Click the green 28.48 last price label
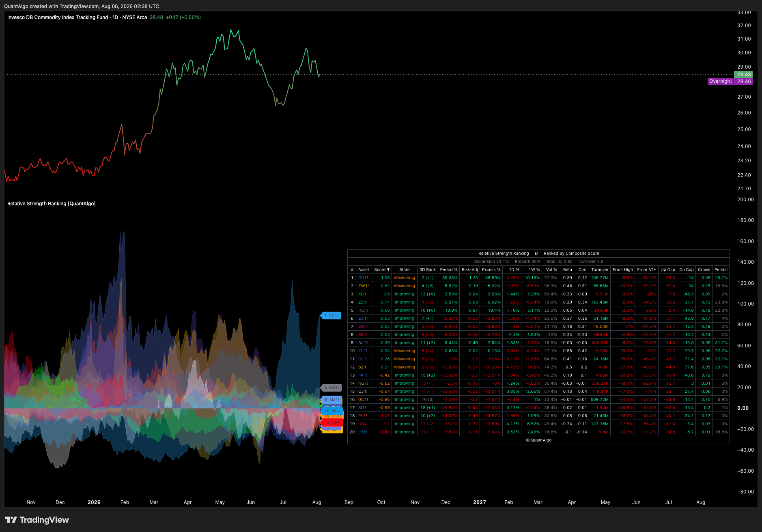The image size is (762, 532). click(744, 75)
